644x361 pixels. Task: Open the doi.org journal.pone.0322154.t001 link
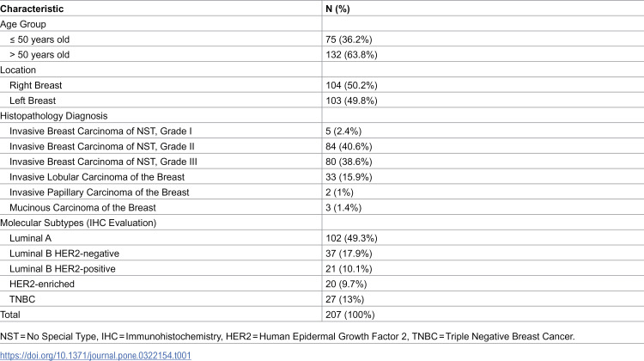tap(95, 355)
